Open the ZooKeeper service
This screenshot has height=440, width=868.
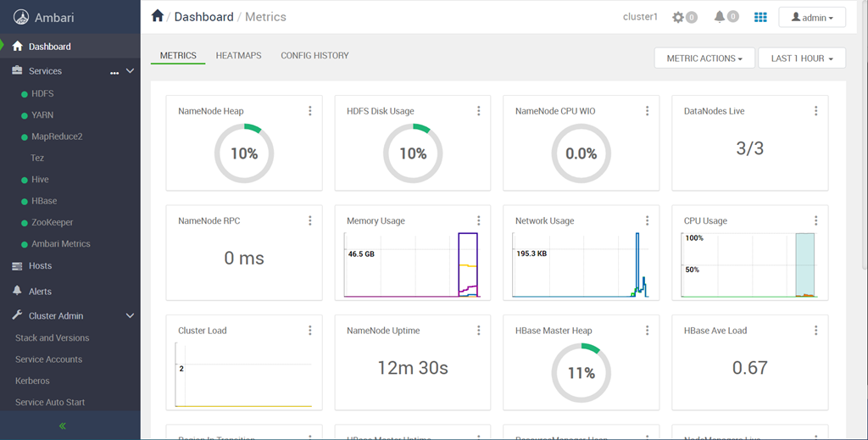click(x=52, y=222)
